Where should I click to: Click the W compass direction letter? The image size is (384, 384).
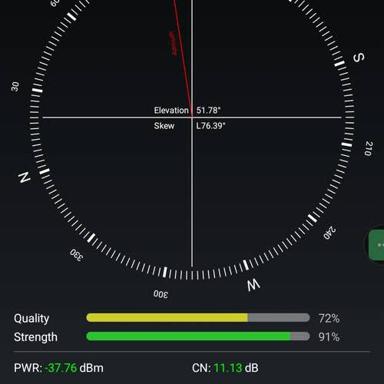(254, 285)
